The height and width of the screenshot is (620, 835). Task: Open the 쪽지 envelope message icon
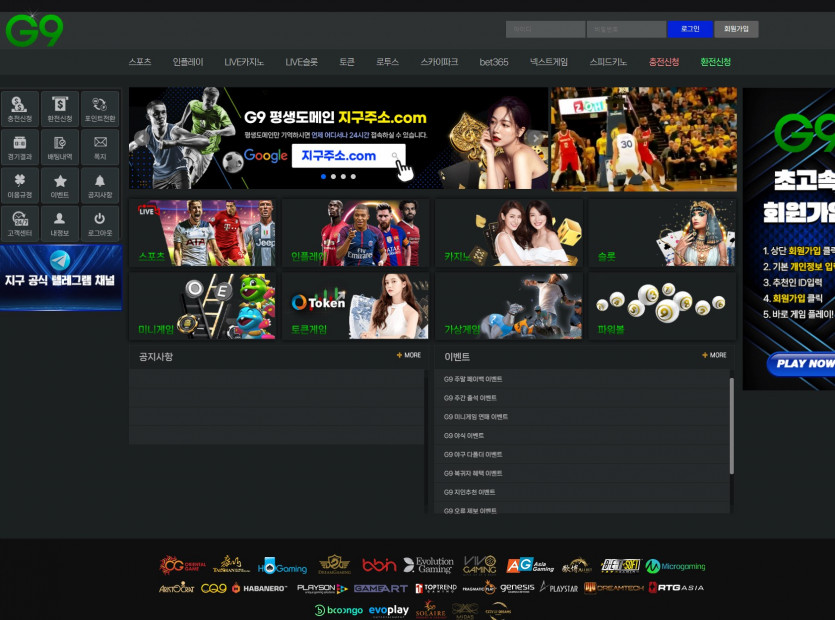point(99,147)
